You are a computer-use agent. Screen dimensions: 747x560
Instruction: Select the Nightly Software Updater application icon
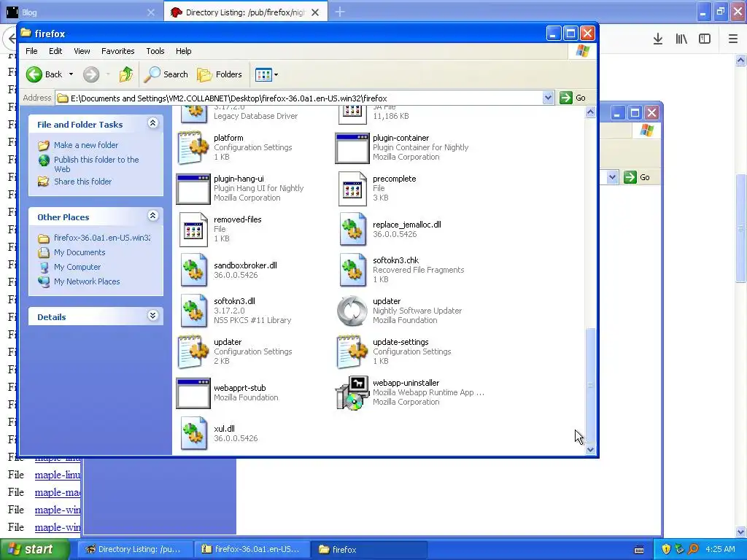(352, 311)
